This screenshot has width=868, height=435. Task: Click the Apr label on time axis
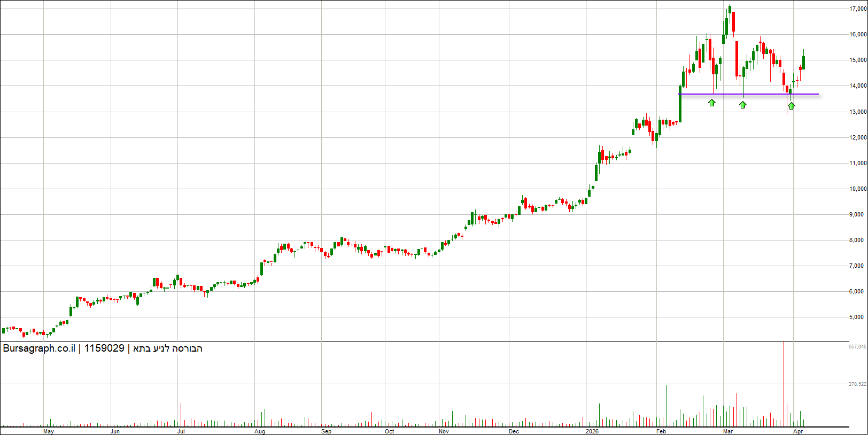point(798,431)
